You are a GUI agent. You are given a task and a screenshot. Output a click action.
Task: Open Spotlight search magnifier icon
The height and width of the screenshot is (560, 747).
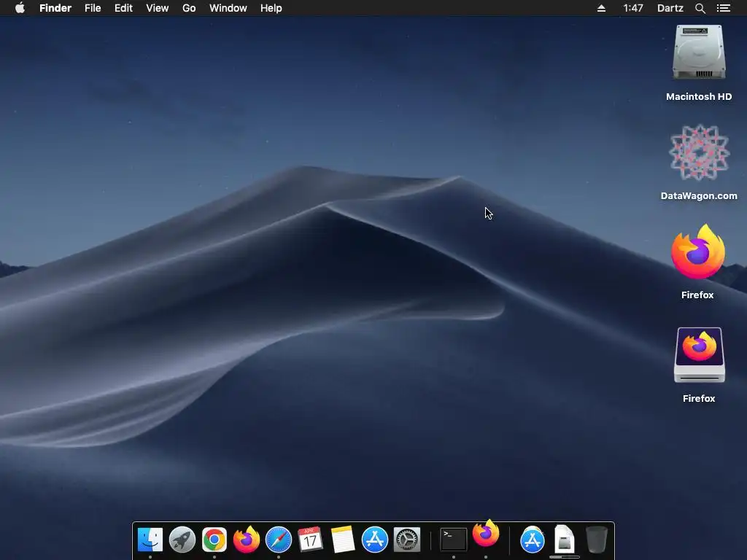pos(700,8)
